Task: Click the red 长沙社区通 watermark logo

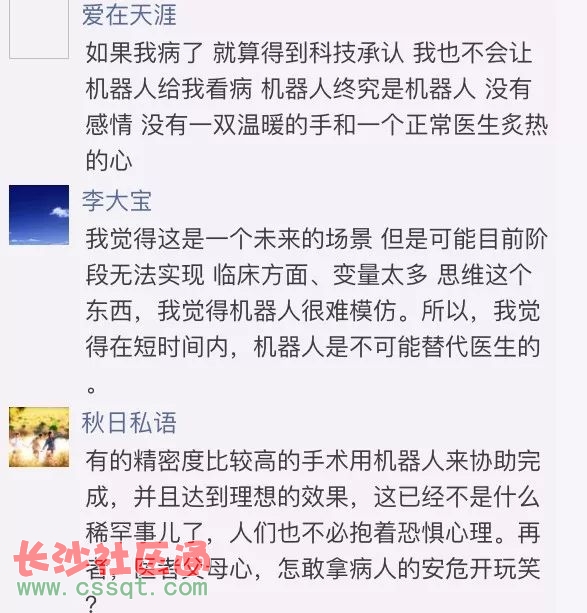Action: [x=111, y=558]
